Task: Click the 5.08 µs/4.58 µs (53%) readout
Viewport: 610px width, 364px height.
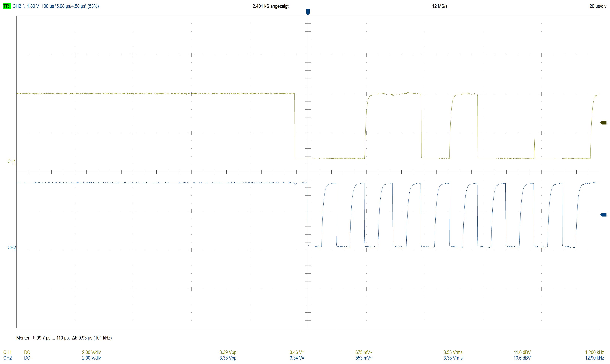Action: point(77,6)
